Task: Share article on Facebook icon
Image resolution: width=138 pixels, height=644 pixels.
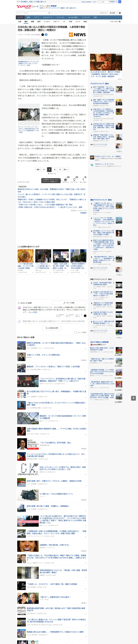Action: coord(46,35)
